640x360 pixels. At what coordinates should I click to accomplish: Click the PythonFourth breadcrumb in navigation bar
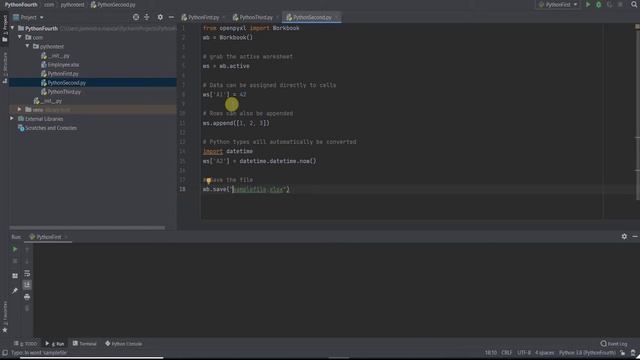click(21, 4)
